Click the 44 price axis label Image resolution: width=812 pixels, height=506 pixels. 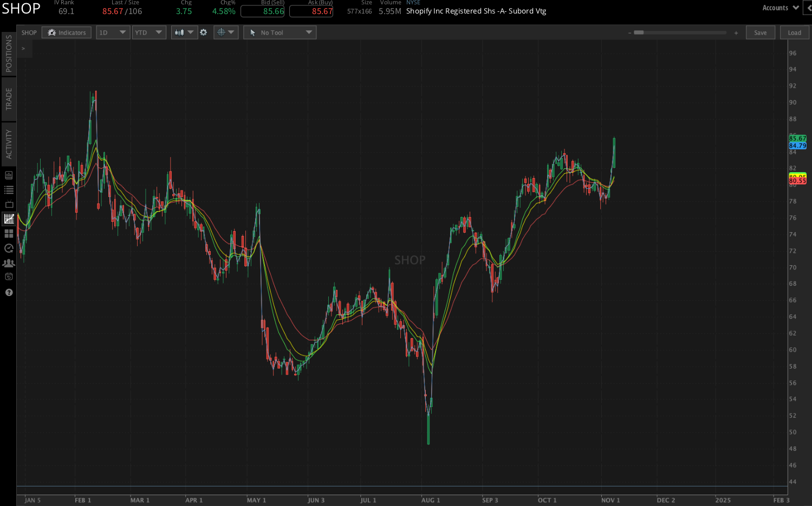tap(793, 482)
